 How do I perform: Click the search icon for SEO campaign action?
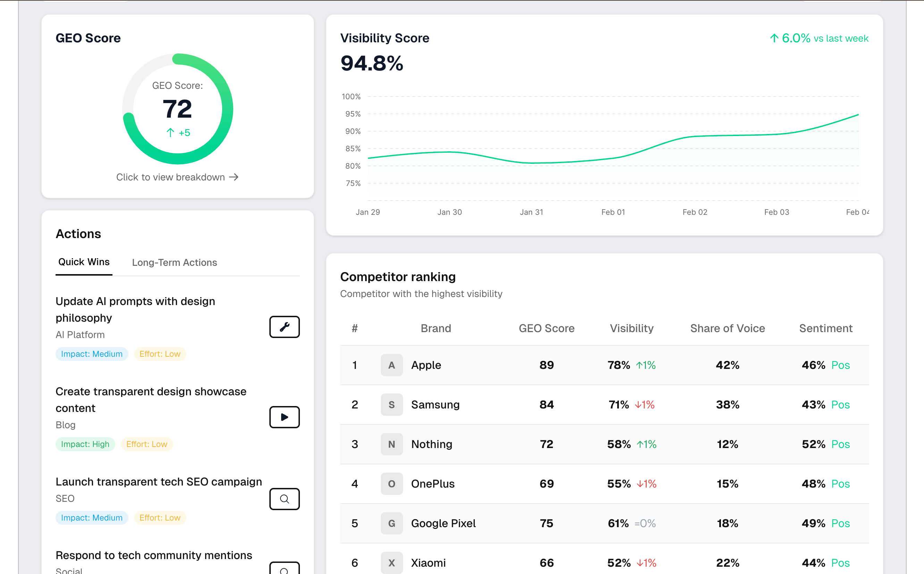284,498
